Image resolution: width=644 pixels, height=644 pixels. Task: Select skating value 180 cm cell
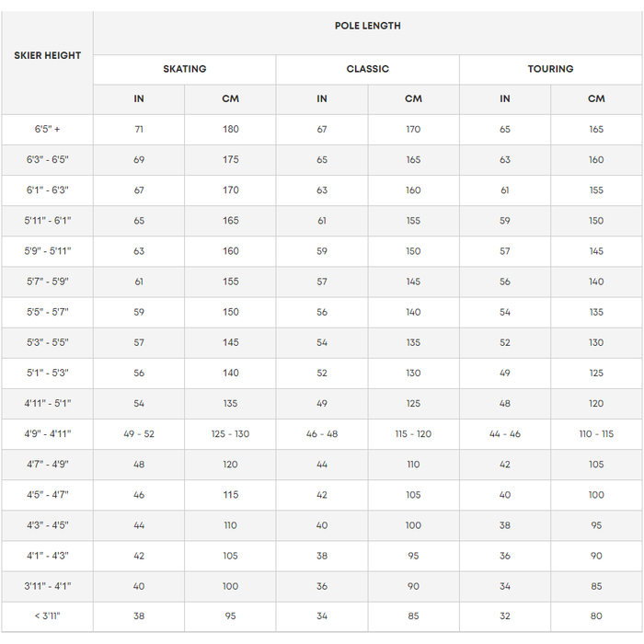pos(230,130)
